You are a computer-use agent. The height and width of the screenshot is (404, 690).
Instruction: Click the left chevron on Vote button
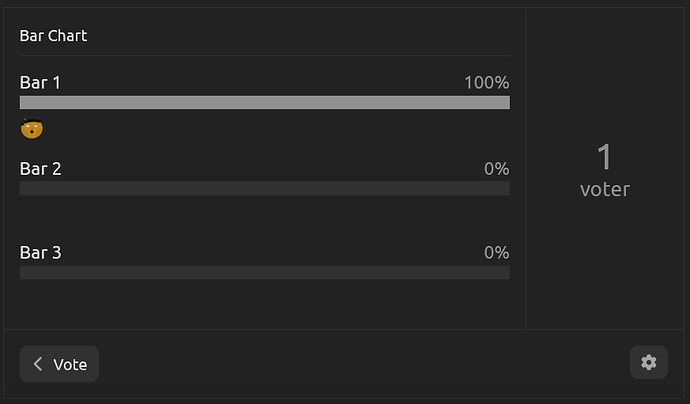click(x=38, y=364)
